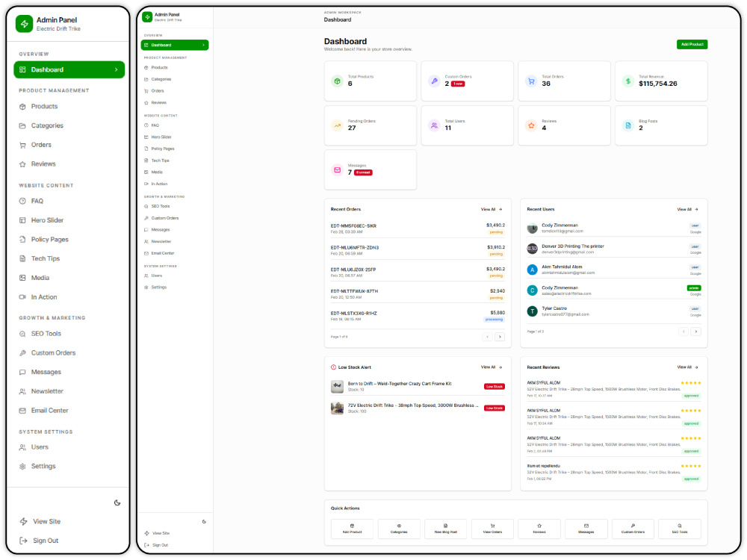Click Custom Orders tile in Quick Actions
The width and height of the screenshot is (747, 560).
(x=633, y=529)
